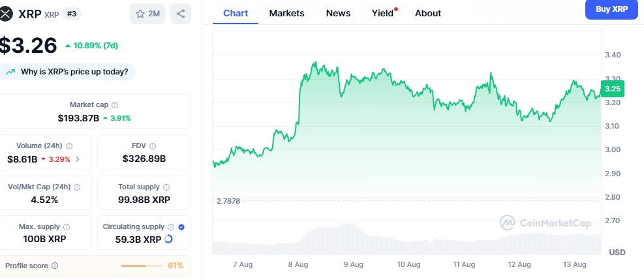Click the share icon button
The image size is (644, 280).
(x=181, y=14)
